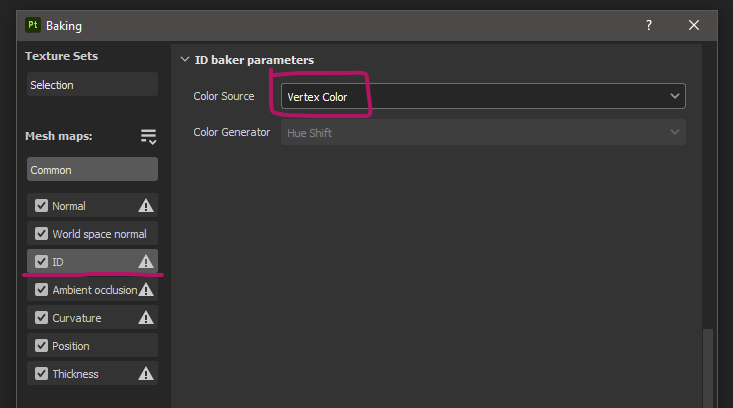This screenshot has width=733, height=408.
Task: Open the Color Source Vertex Color dropdown
Action: coord(483,96)
